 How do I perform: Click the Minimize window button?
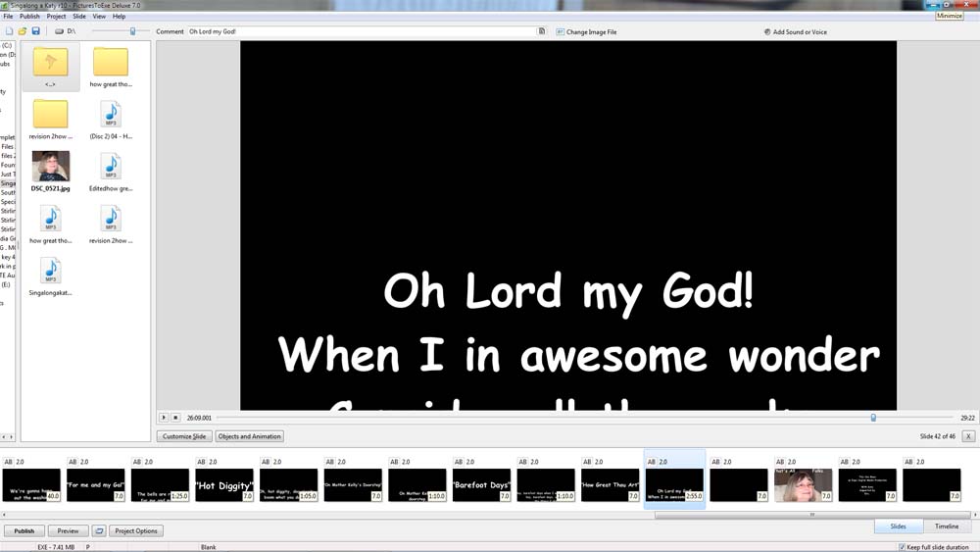[933, 4]
